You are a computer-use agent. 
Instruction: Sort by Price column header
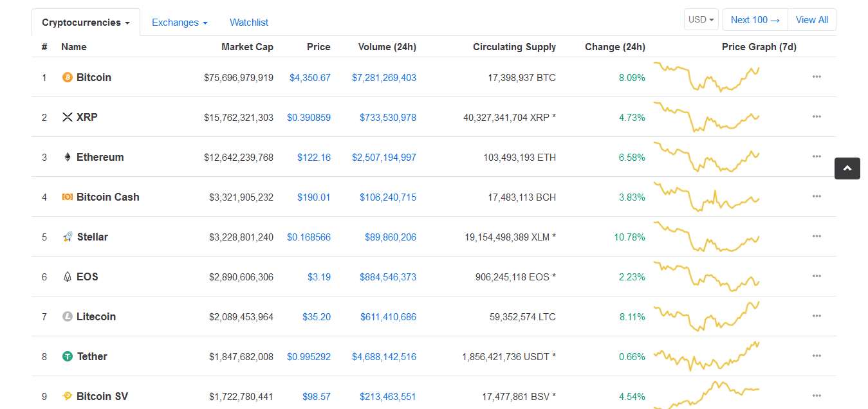tap(319, 47)
